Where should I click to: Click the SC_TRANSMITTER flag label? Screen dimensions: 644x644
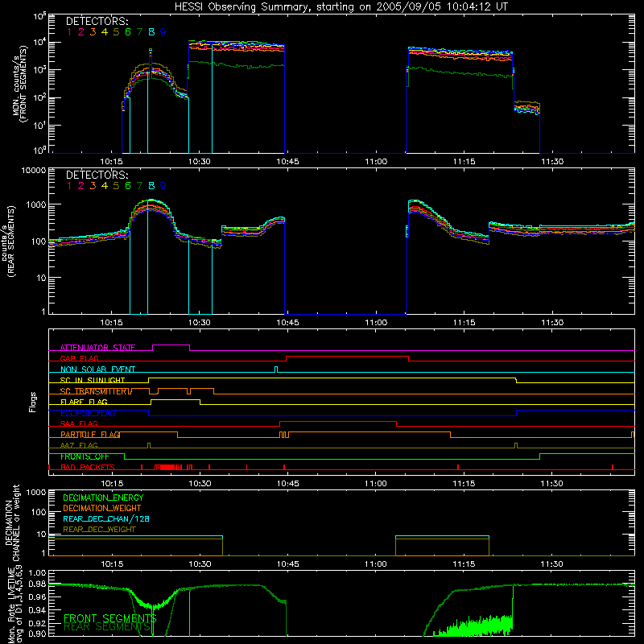tap(95, 391)
